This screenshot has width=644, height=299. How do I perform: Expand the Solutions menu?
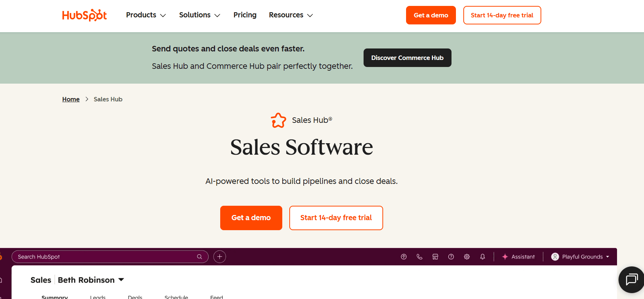(x=200, y=15)
